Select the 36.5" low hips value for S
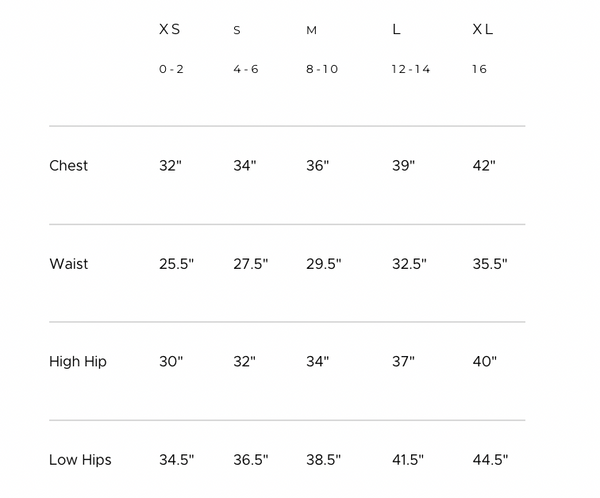The width and height of the screenshot is (600, 498). (251, 460)
